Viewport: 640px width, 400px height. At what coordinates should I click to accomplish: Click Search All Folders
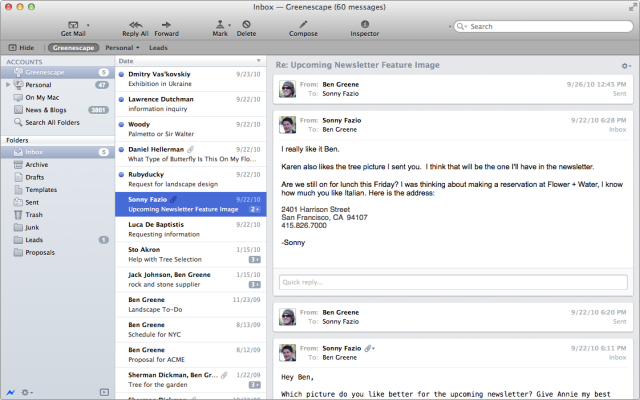(x=58, y=122)
